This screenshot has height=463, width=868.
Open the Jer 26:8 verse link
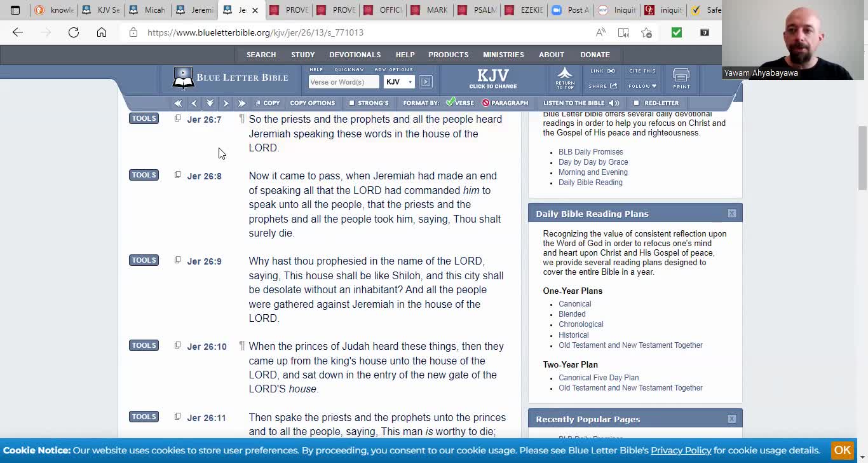click(x=204, y=176)
